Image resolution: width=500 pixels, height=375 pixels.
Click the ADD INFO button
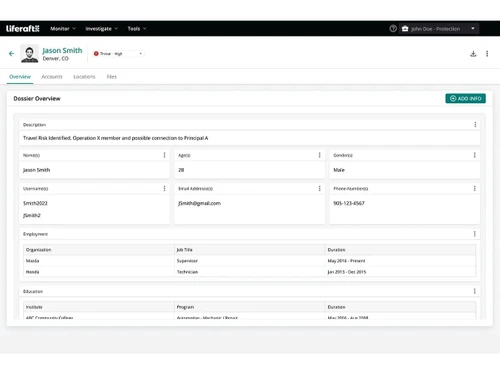coord(465,98)
